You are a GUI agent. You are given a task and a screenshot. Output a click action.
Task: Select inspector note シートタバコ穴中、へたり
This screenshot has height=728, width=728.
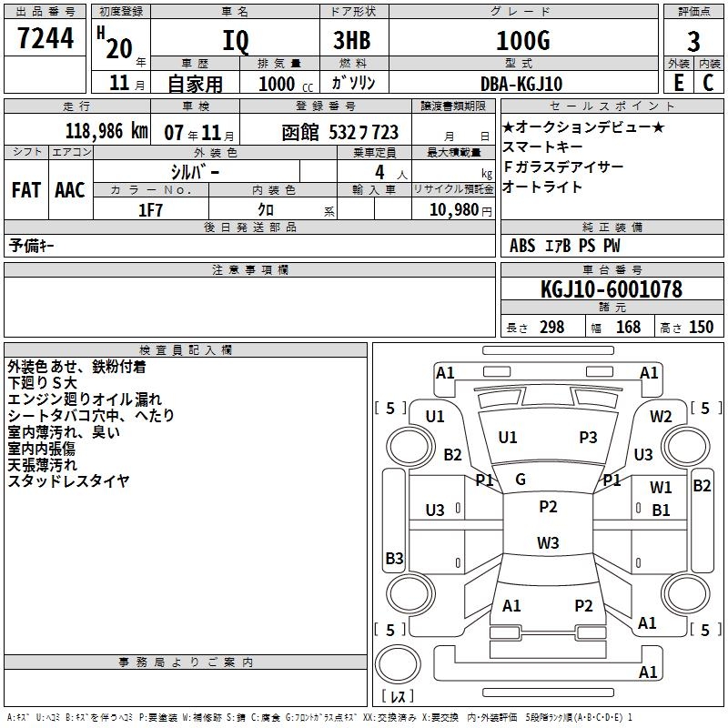pos(91,416)
